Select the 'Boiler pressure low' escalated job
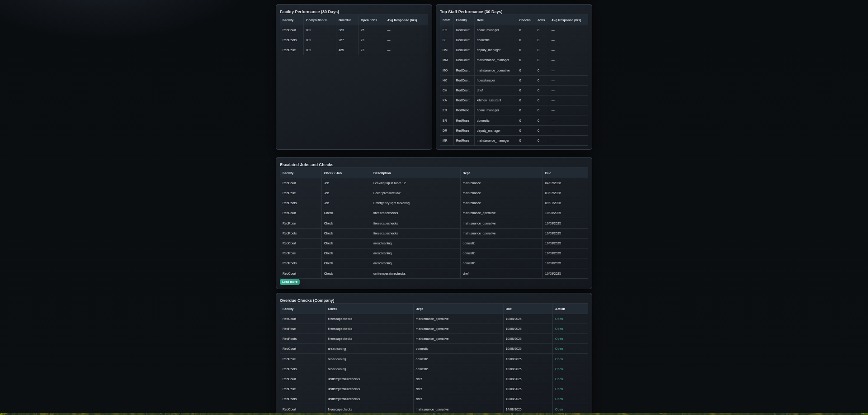Viewport: 868px width, 415px height. [387, 193]
